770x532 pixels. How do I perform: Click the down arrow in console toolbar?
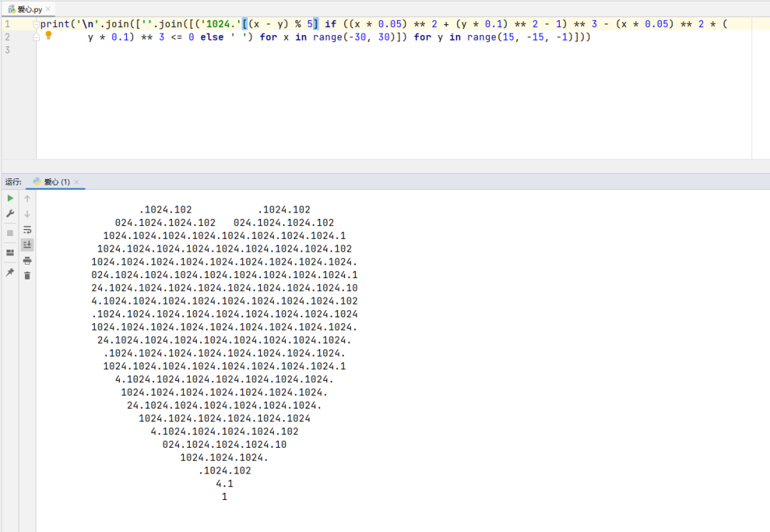click(x=27, y=214)
